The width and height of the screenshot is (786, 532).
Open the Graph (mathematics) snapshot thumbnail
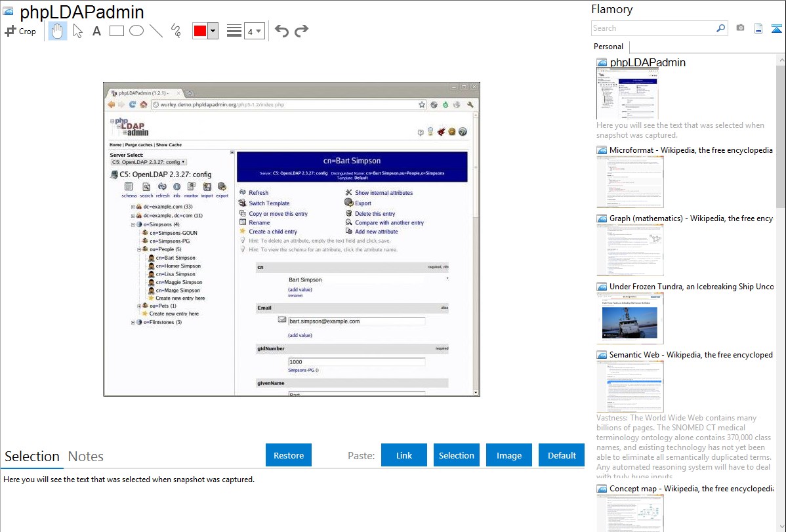[x=630, y=250]
